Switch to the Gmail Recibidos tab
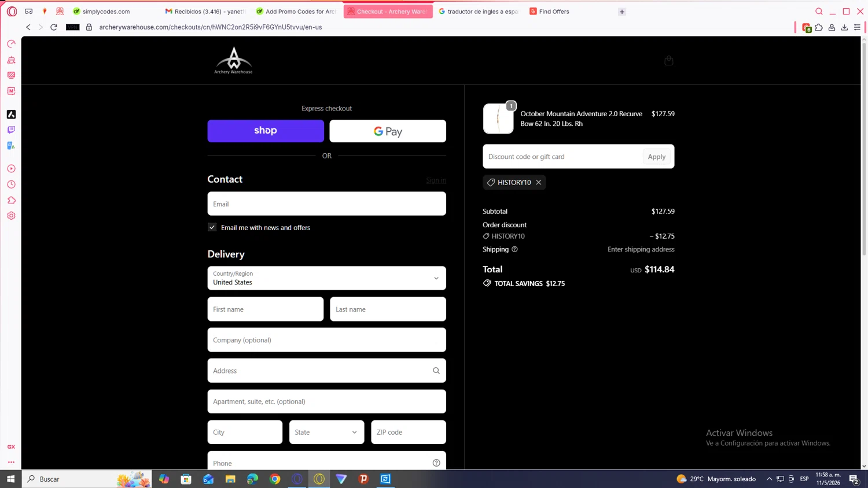The width and height of the screenshot is (868, 488). click(205, 12)
